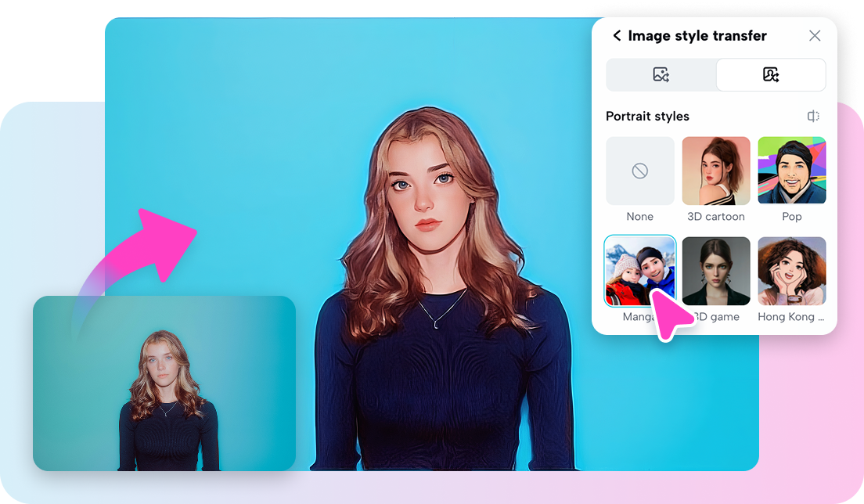
Task: Toggle the compare before/after icon
Action: [x=813, y=117]
